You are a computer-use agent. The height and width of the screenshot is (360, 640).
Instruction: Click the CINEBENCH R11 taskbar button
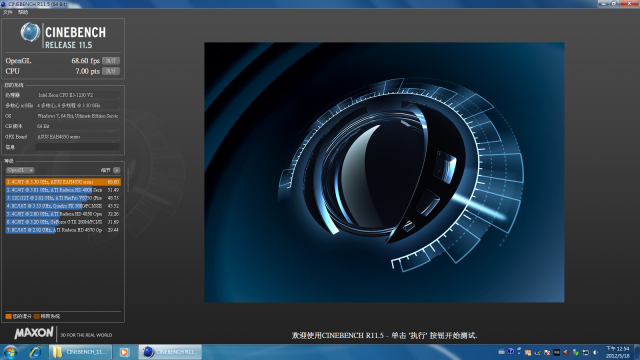click(x=170, y=352)
